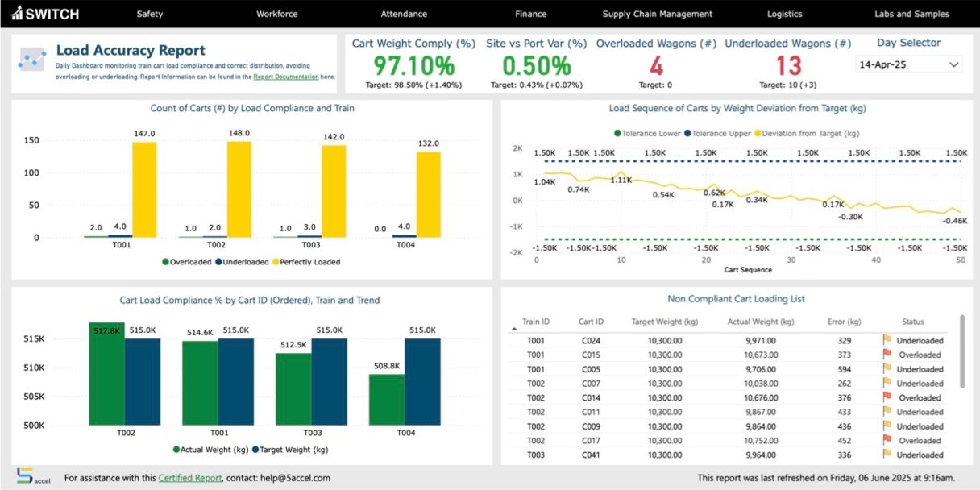Viewport: 980px width, 490px height.
Task: Sort by the Actual Weight (kg) column header
Action: coord(761,321)
